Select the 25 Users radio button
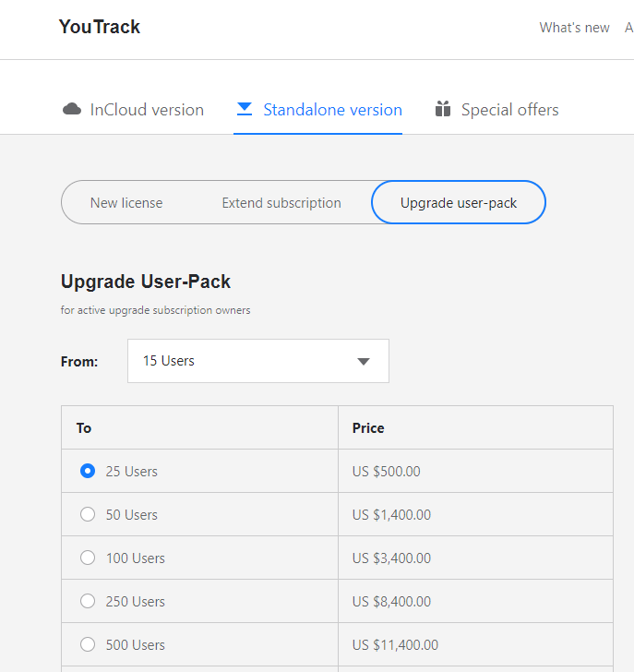634x672 pixels. tap(88, 471)
